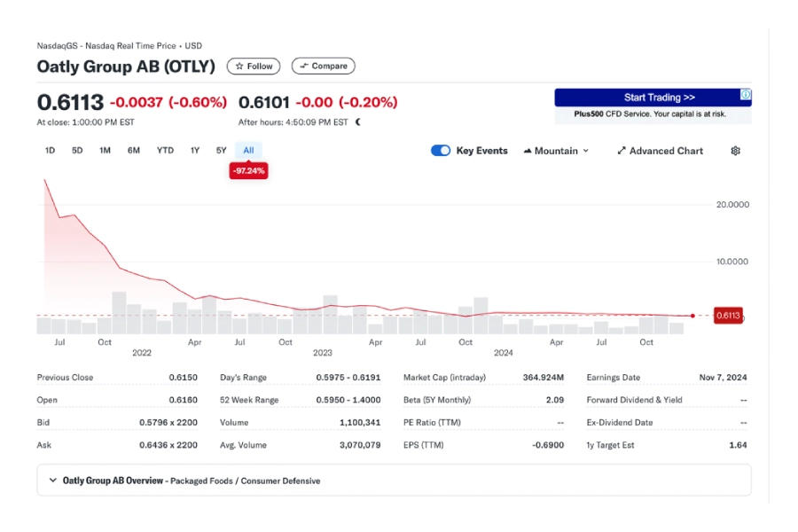This screenshot has width=798, height=532.
Task: Select the 1Y time range
Action: [x=194, y=150]
